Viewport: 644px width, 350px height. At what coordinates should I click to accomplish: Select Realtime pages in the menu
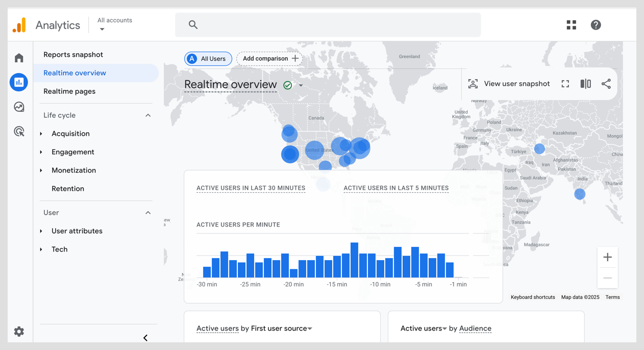[69, 91]
